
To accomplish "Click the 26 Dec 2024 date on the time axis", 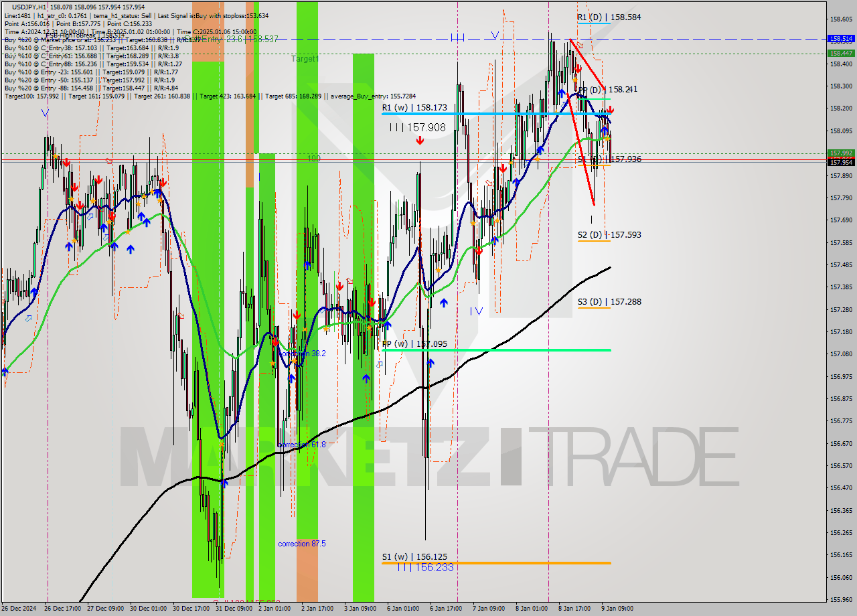I will pyautogui.click(x=20, y=609).
